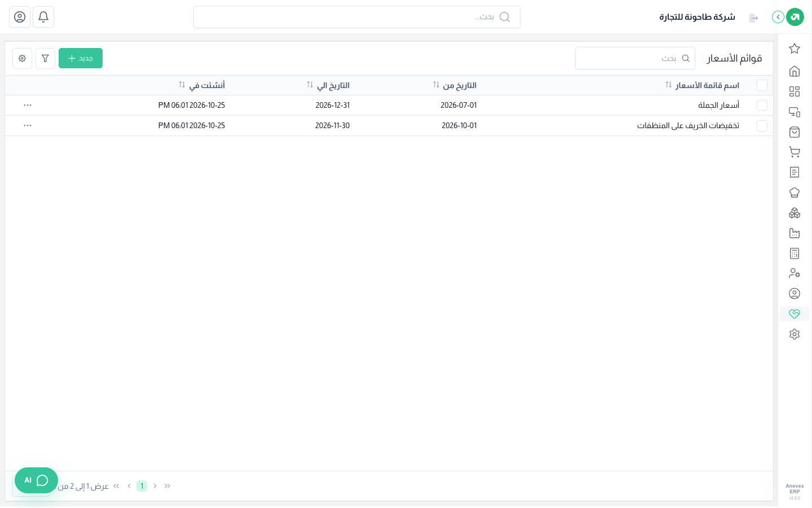Open the user with gear icon in sidebar
The height and width of the screenshot is (508, 812).
coord(795,273)
